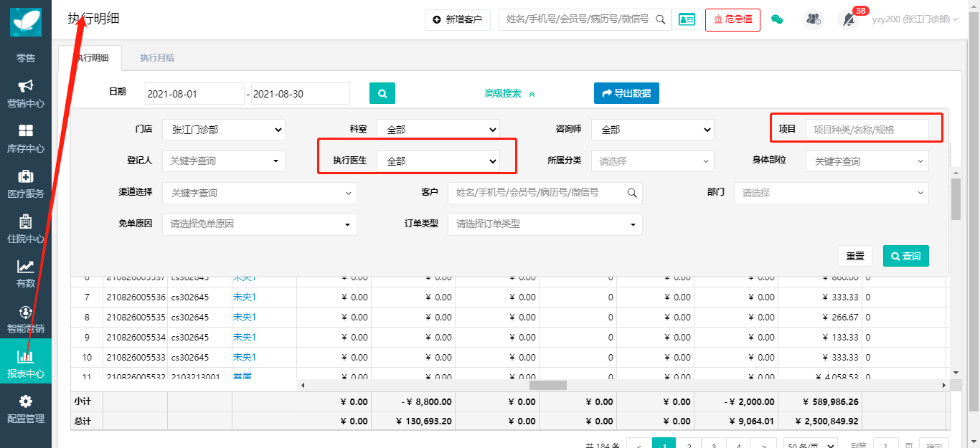The height and width of the screenshot is (448, 980).
Task: Open the 门店 dropdown showing 张江门诊部
Action: [224, 130]
